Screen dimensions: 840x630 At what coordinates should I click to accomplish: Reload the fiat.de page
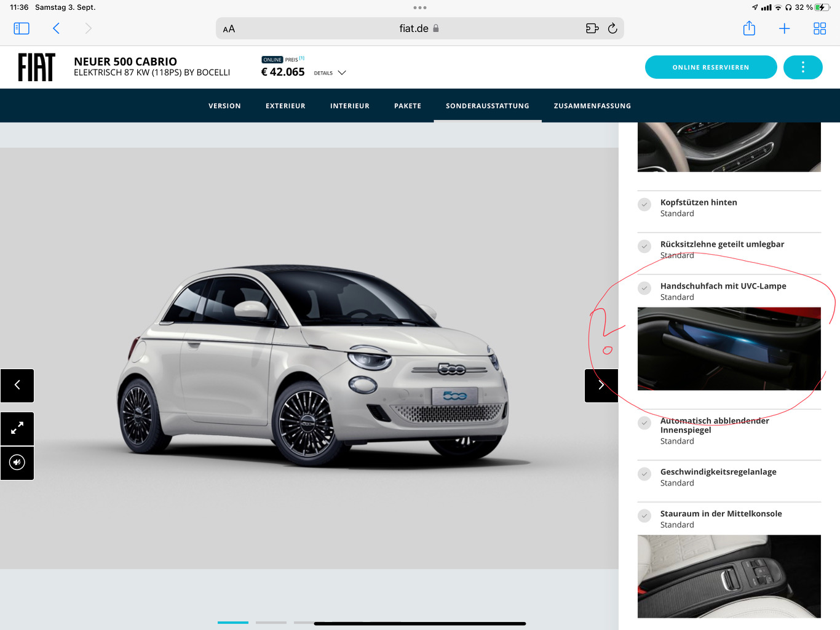click(x=612, y=28)
